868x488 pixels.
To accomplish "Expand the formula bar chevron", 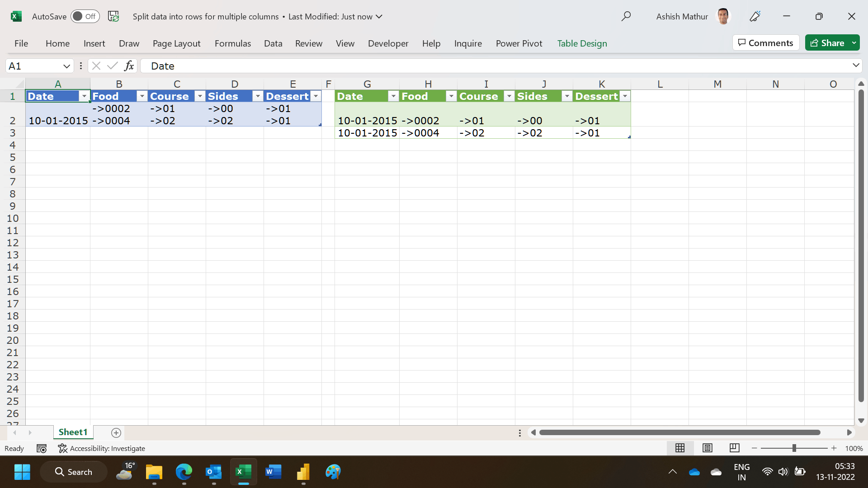I will (x=855, y=66).
